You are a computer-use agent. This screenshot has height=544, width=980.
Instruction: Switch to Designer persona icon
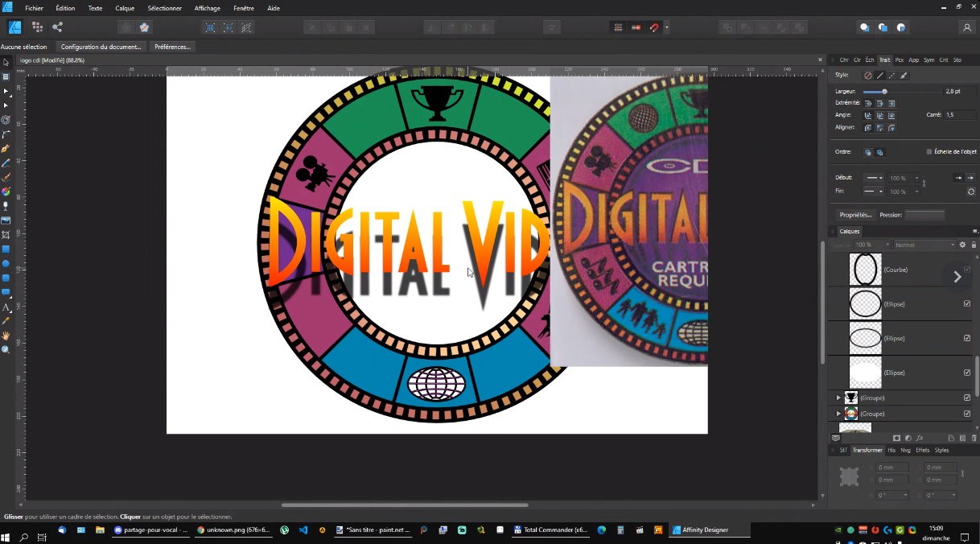[x=14, y=27]
